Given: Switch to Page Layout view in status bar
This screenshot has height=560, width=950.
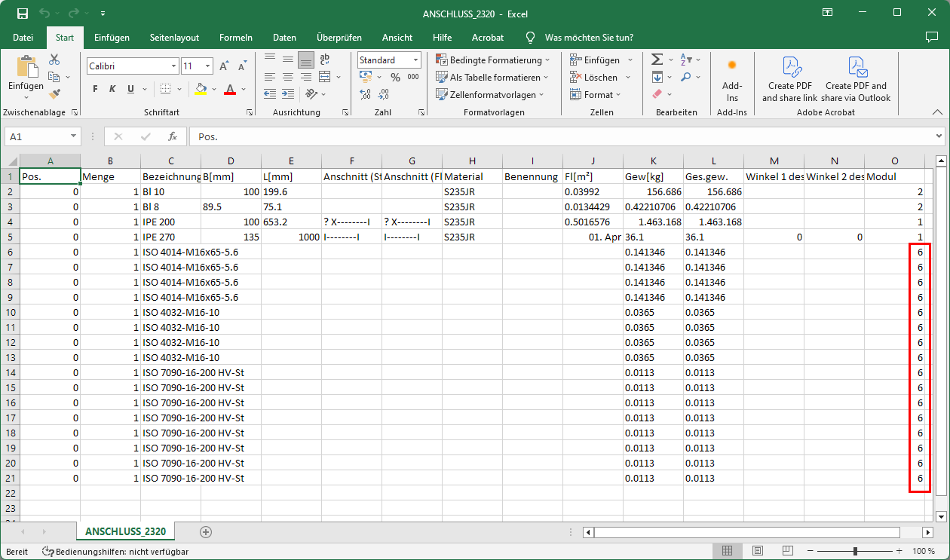Looking at the screenshot, I should click(x=758, y=551).
